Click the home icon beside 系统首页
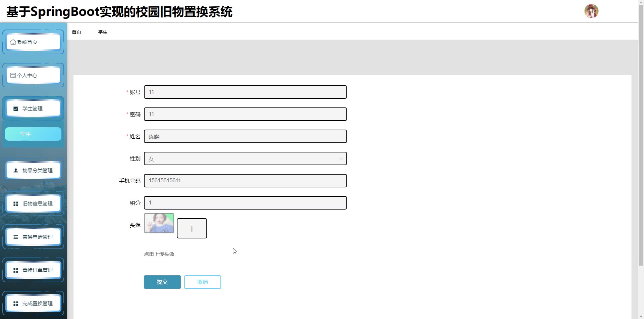Image resolution: width=644 pixels, height=319 pixels. [13, 42]
